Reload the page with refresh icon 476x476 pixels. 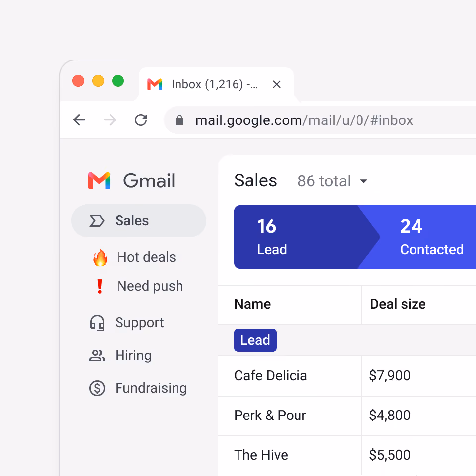(141, 120)
